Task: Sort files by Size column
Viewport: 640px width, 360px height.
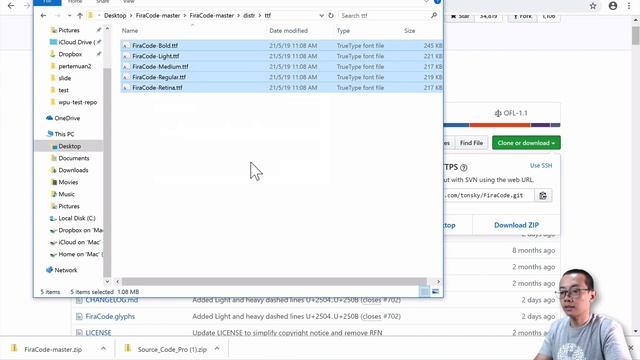Action: click(x=410, y=31)
